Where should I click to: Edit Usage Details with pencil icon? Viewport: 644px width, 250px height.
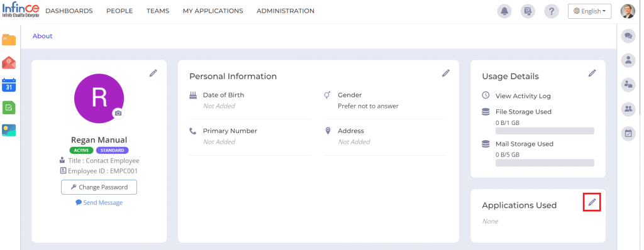pyautogui.click(x=592, y=73)
